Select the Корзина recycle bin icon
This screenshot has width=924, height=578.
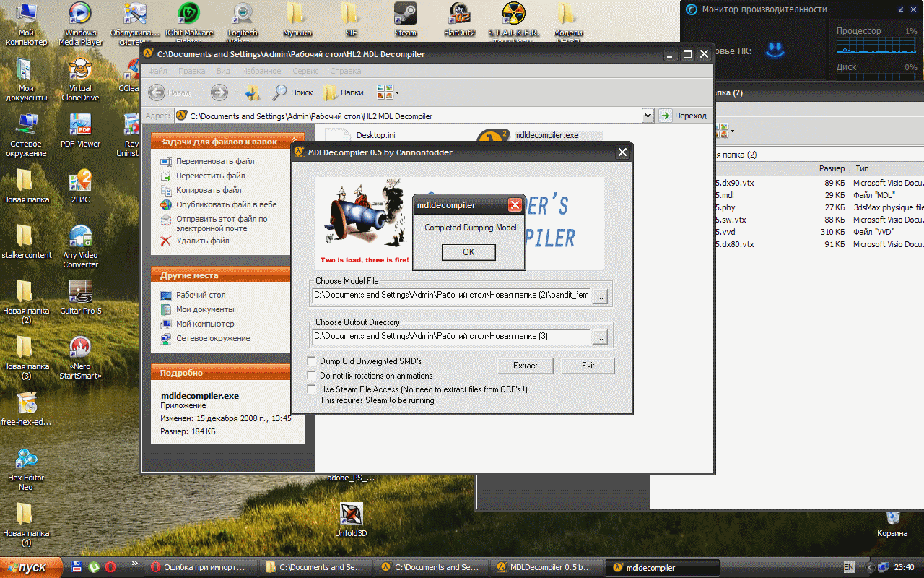point(892,523)
